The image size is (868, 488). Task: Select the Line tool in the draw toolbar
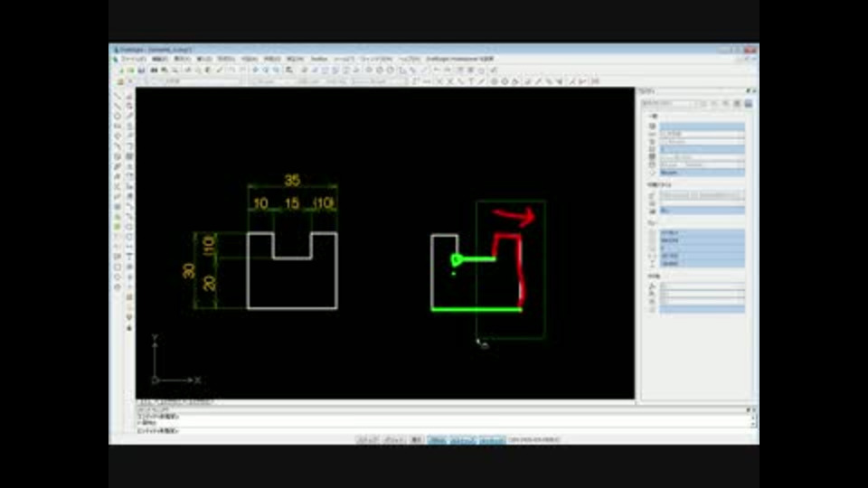coord(118,96)
